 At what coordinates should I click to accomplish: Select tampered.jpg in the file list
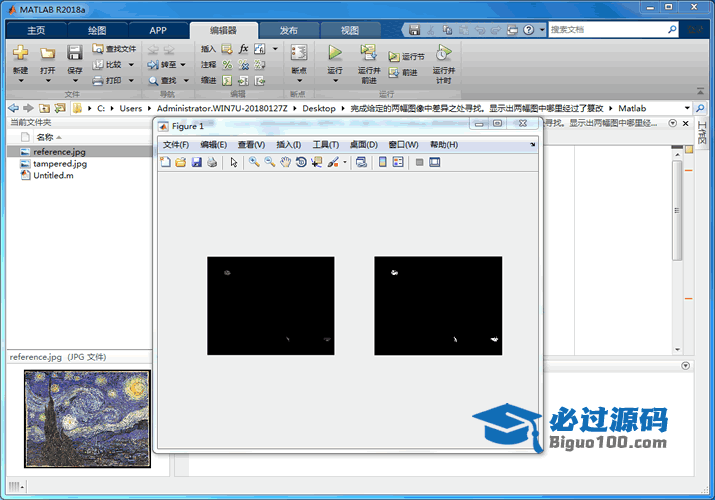(60, 163)
